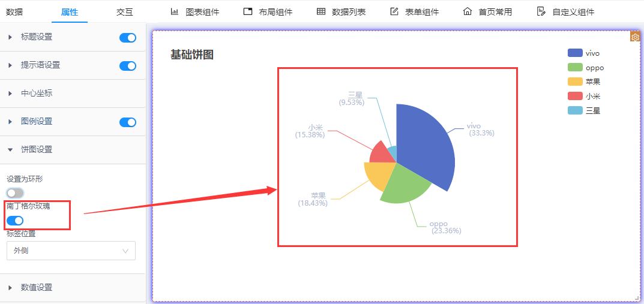Click the 小米 legend label
Viewport: 644px width, 304px height.
coord(593,96)
